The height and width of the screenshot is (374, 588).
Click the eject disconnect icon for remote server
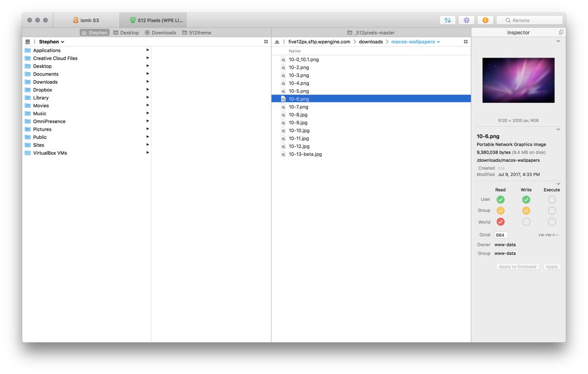[x=277, y=42]
